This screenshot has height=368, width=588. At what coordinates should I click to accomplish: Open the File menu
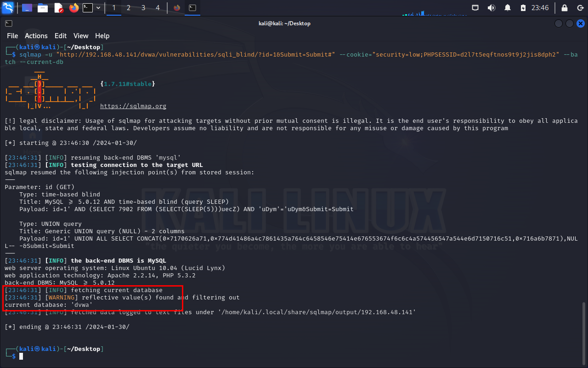12,36
